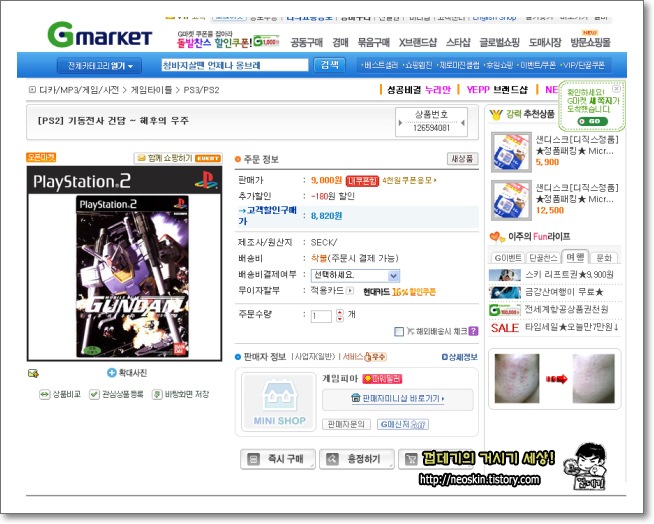Click the second 샌디스크 12,500 thumbnail
The height and width of the screenshot is (524, 654).
(x=511, y=200)
